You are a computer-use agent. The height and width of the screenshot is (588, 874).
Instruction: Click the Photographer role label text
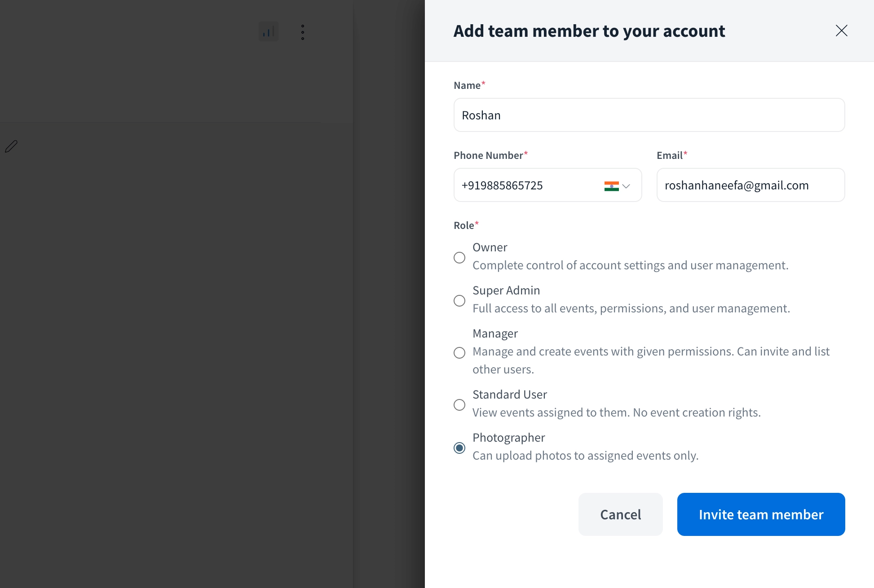coord(508,438)
